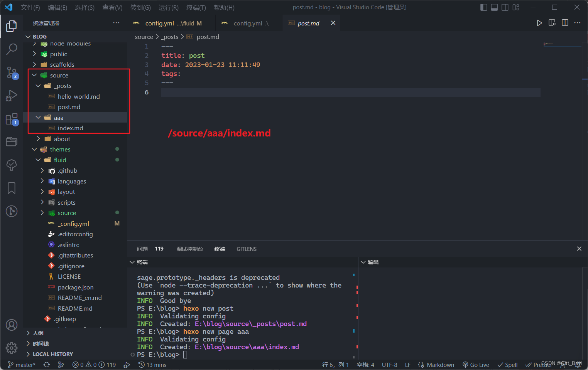This screenshot has height=370, width=588.
Task: Toggle bottom panel layout icon
Action: click(494, 7)
